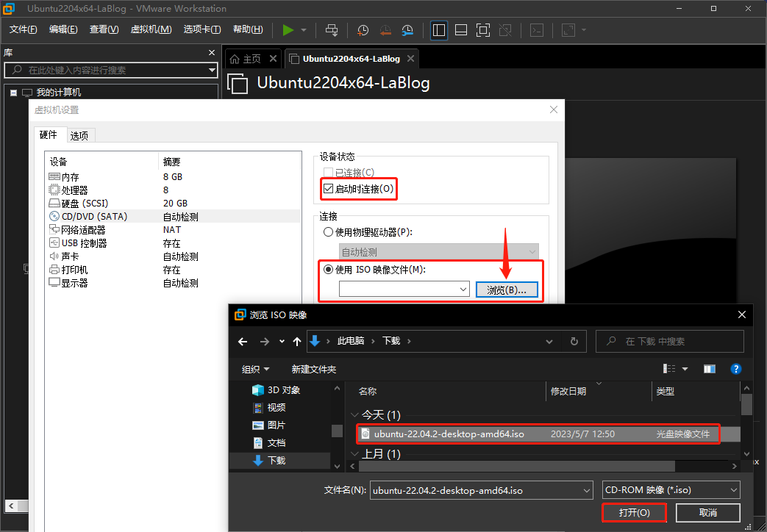Select the 网络适配器 device row
This screenshot has width=767, height=532.
174,229
